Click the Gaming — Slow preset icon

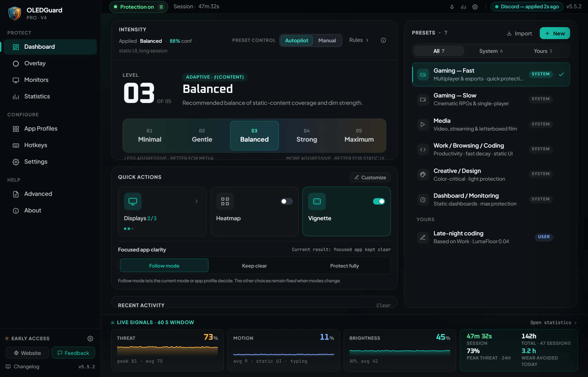(x=423, y=99)
